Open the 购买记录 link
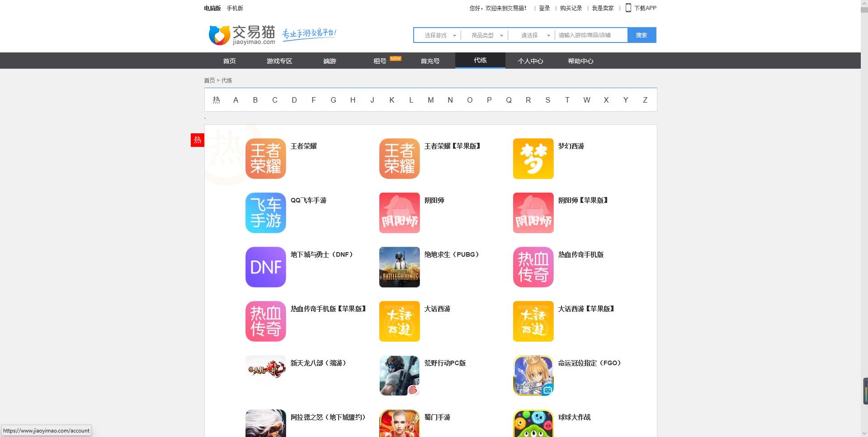The image size is (868, 437). click(571, 8)
